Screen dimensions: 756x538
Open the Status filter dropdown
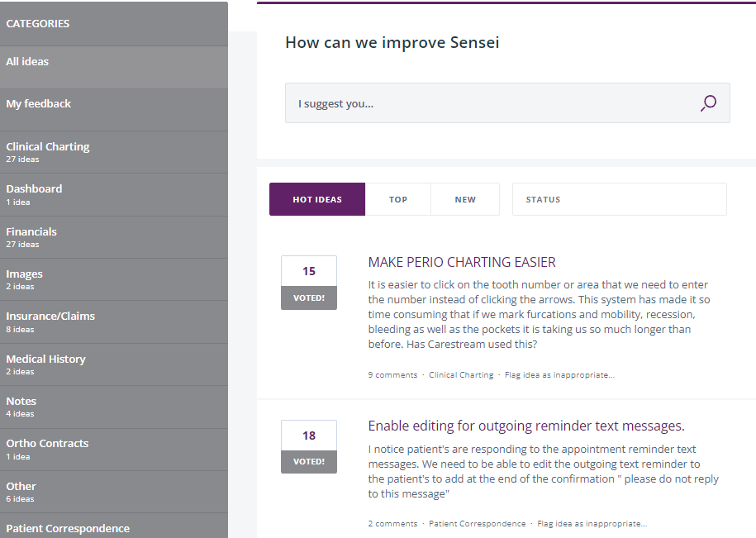click(x=619, y=199)
